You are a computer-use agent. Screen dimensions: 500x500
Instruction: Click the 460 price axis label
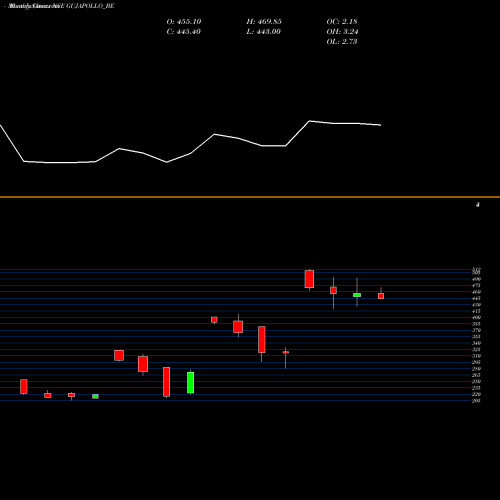(x=476, y=292)
